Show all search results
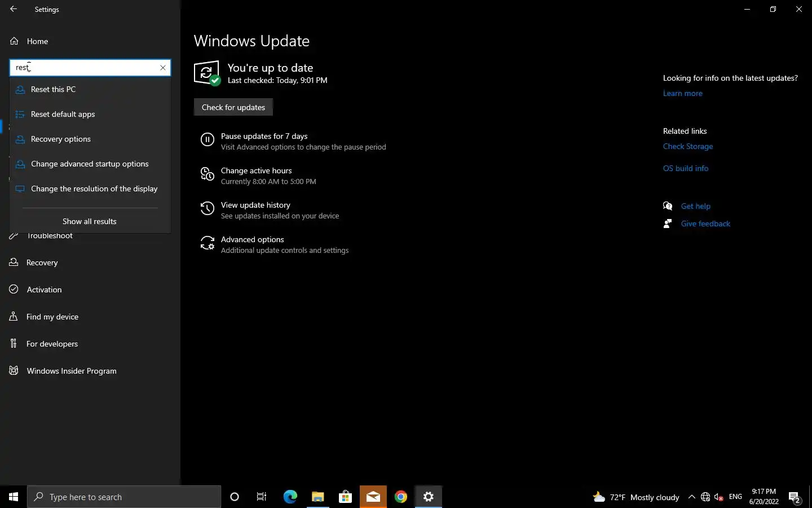This screenshot has height=508, width=812. 90,221
